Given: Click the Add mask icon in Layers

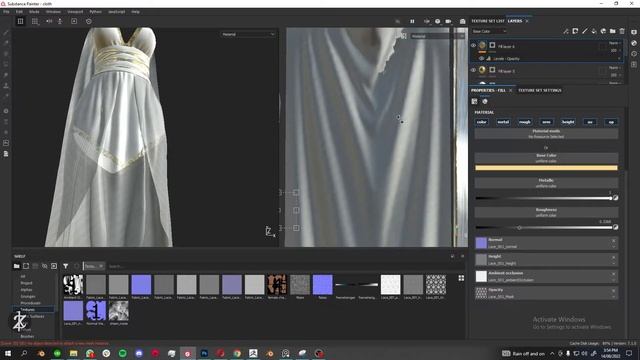Looking at the screenshot, I should coord(575,31).
